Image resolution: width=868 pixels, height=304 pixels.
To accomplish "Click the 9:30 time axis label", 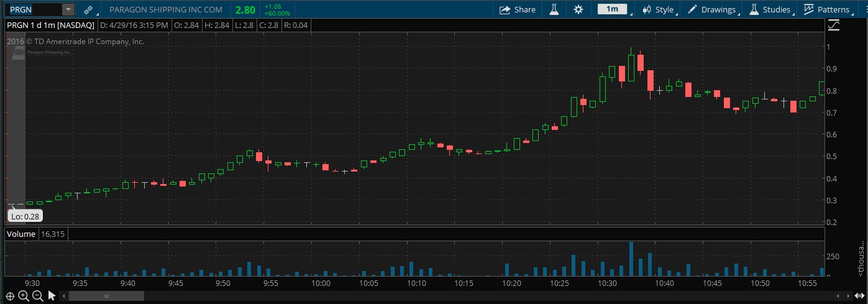I will coord(33,283).
